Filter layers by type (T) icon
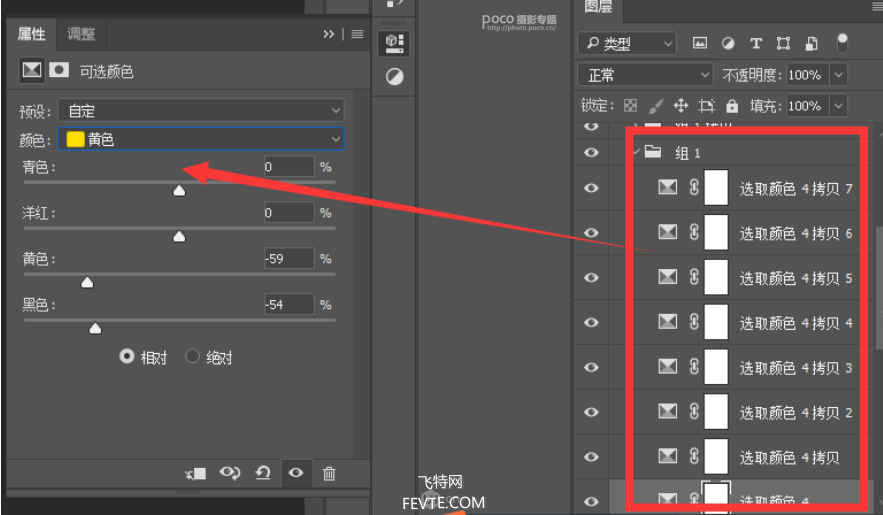883x515 pixels. [756, 43]
